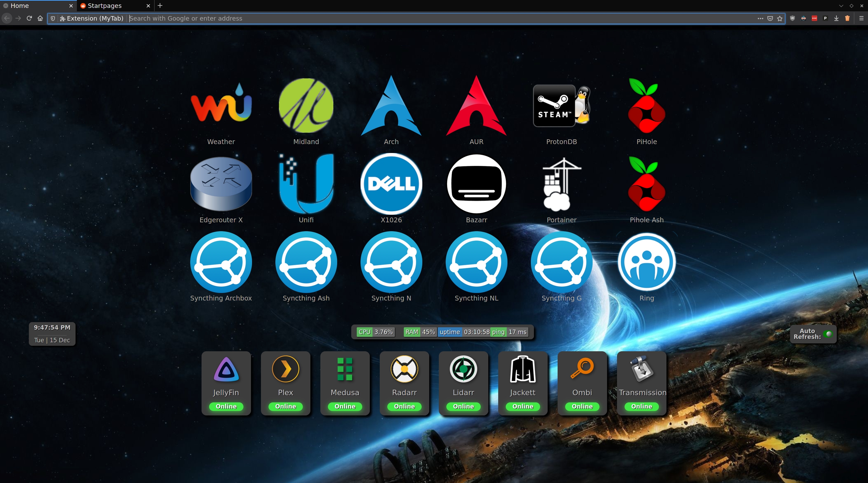Bookmark this page with star icon
Image resolution: width=868 pixels, height=483 pixels.
coord(780,19)
